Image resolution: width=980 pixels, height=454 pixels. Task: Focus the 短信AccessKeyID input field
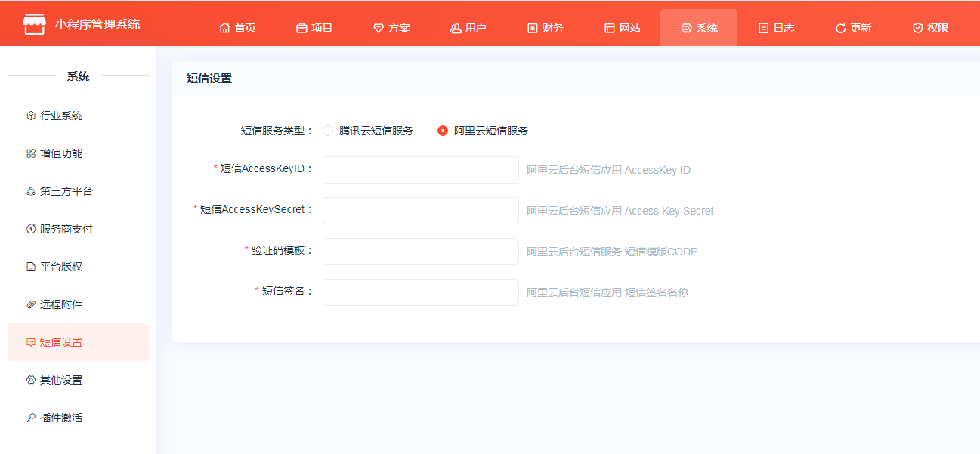pyautogui.click(x=421, y=170)
